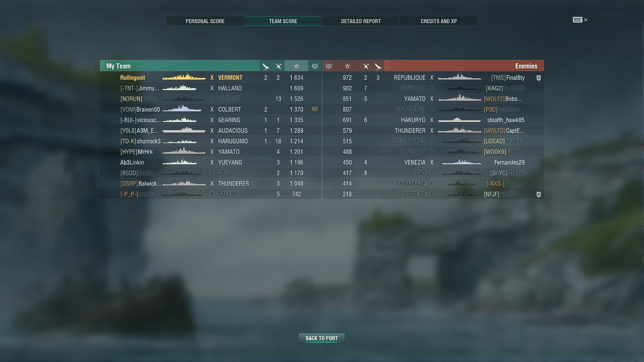Select player Rollingonit in My Team

(132, 77)
